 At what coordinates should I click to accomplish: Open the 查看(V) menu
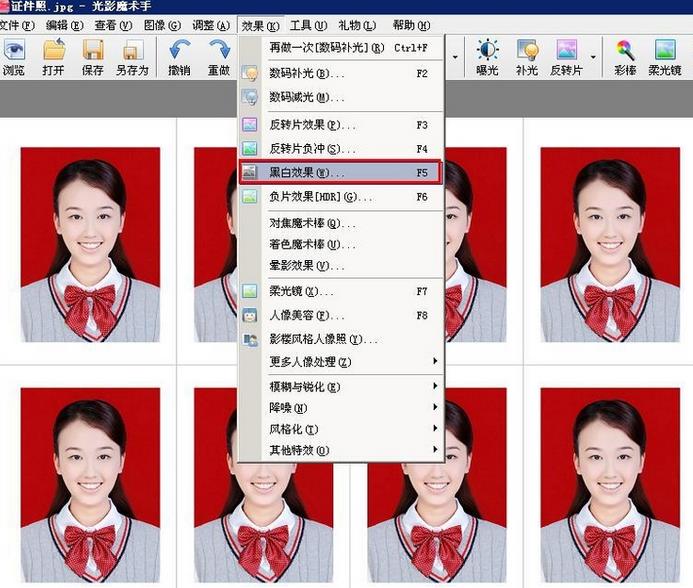pyautogui.click(x=113, y=26)
